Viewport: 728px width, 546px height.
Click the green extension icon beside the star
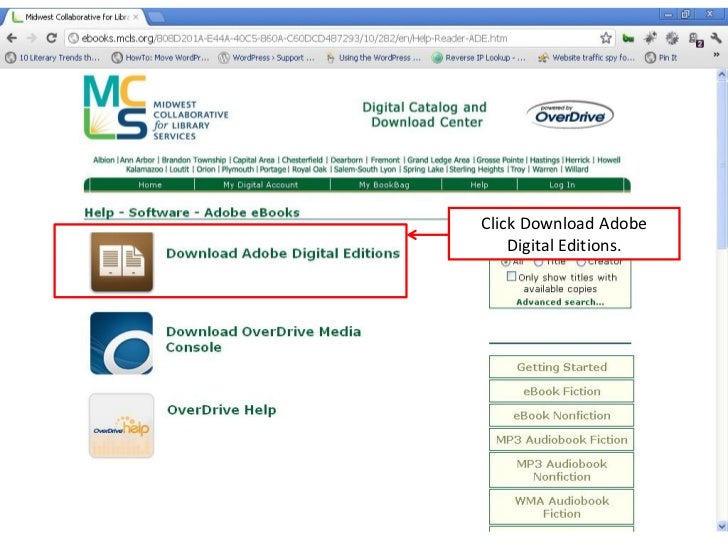click(628, 39)
